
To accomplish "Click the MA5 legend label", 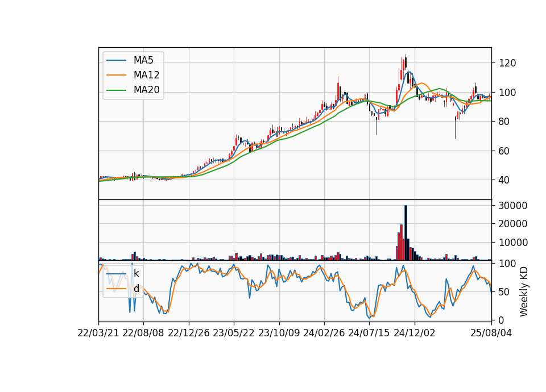I will click(143, 60).
